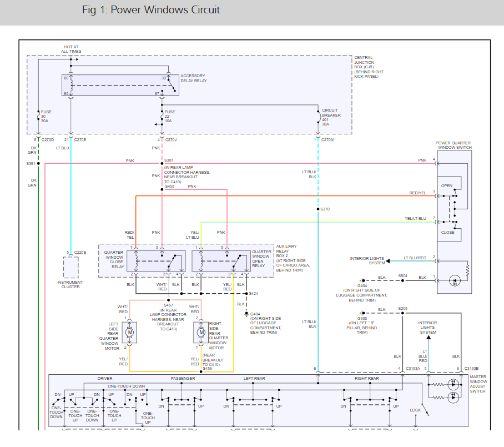
Task: Click the "FUSE 22 10A" label
Action: pyautogui.click(x=170, y=117)
